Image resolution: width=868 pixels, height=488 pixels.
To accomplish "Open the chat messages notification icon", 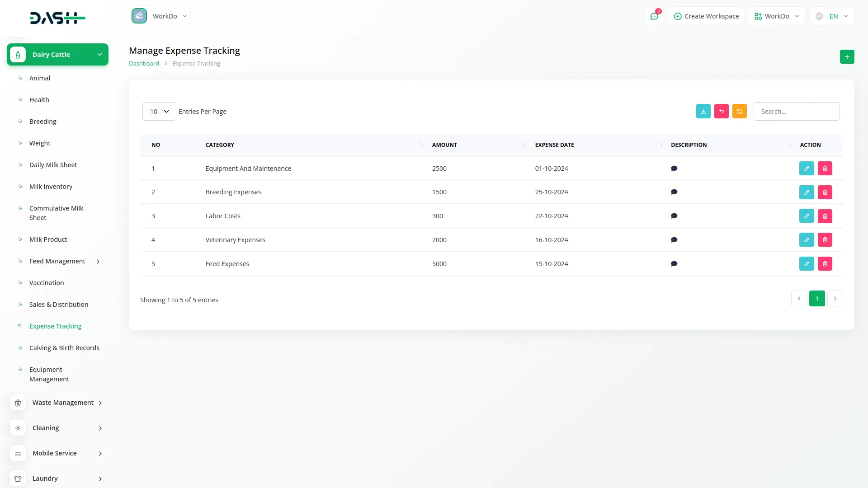I will pyautogui.click(x=654, y=17).
